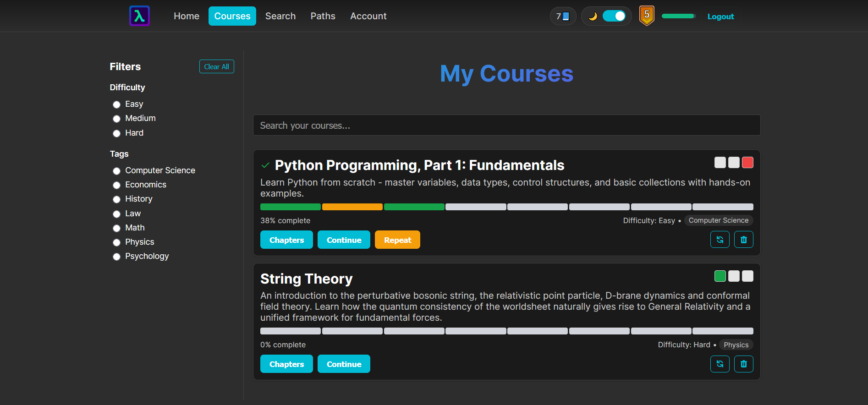Click the 0% complete label
Image resolution: width=868 pixels, height=405 pixels.
click(x=283, y=345)
